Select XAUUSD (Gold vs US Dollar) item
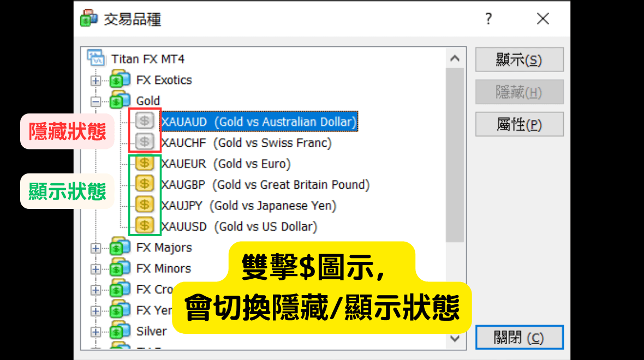This screenshot has width=644, height=360. tap(239, 226)
